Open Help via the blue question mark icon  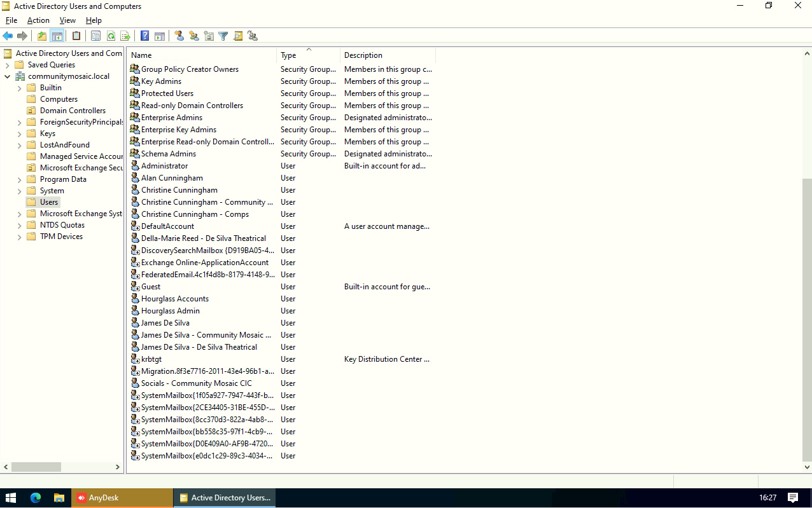pos(145,36)
